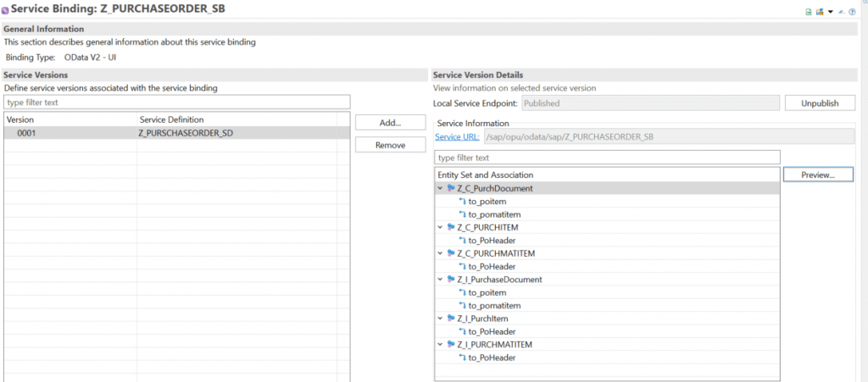Select the Z_C_PurchDocument entity set label
Image resolution: width=868 pixels, height=382 pixels.
[495, 189]
